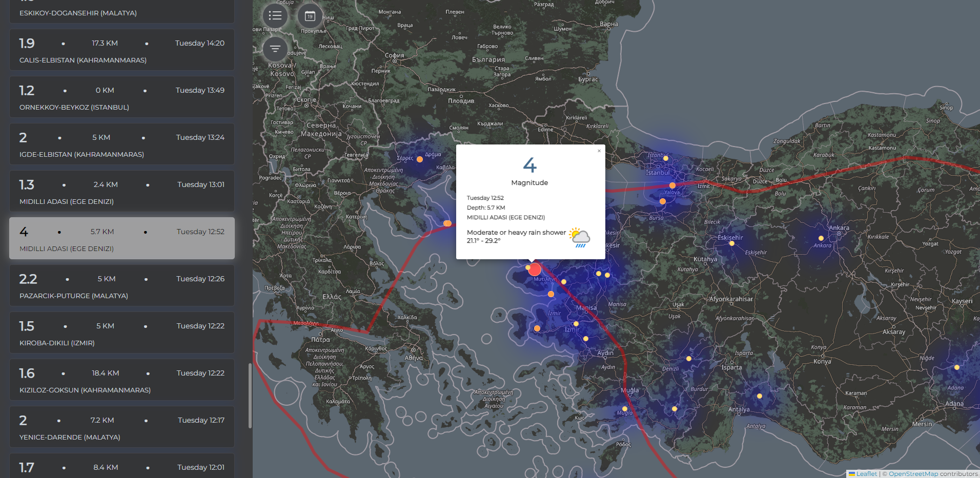Click the 'Moderate or heavy rain shower' text
980x478 pixels.
[x=516, y=233]
